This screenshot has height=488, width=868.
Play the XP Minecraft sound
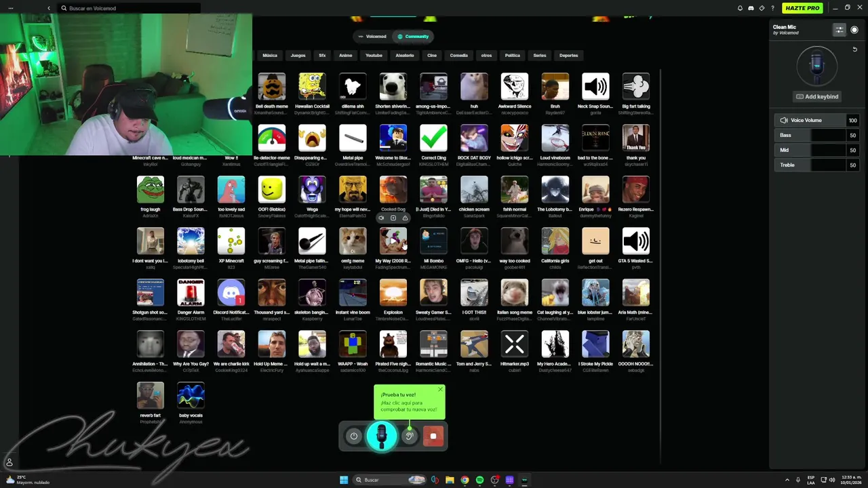point(231,241)
